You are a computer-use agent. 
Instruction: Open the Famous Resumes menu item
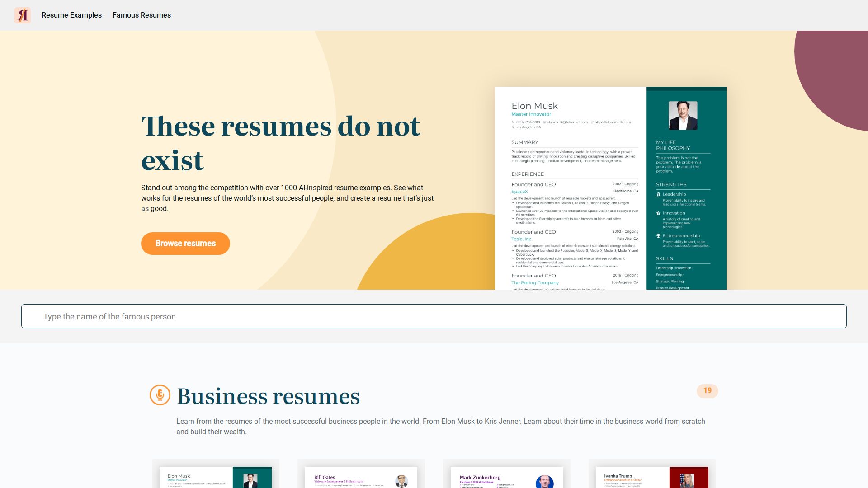[x=142, y=15]
